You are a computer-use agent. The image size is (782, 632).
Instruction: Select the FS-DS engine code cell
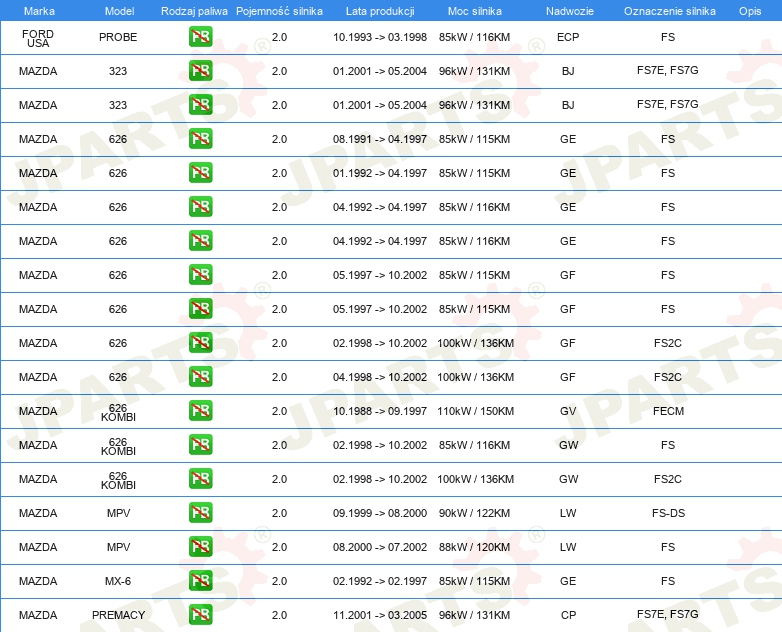(x=668, y=513)
